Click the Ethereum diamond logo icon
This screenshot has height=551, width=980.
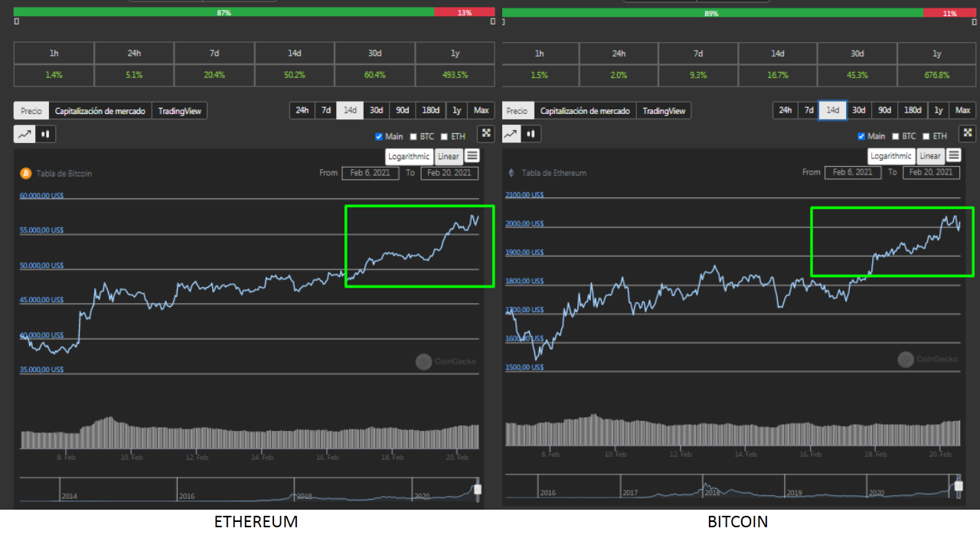(511, 173)
